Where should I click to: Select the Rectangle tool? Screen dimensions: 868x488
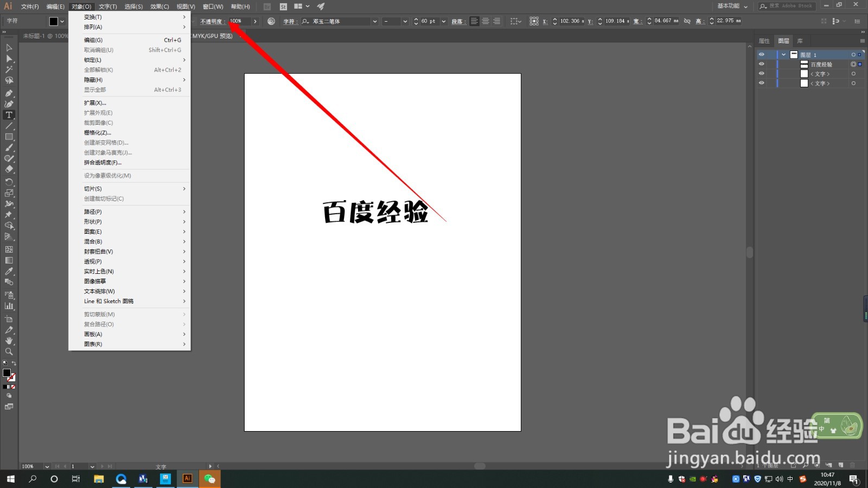tap(9, 137)
